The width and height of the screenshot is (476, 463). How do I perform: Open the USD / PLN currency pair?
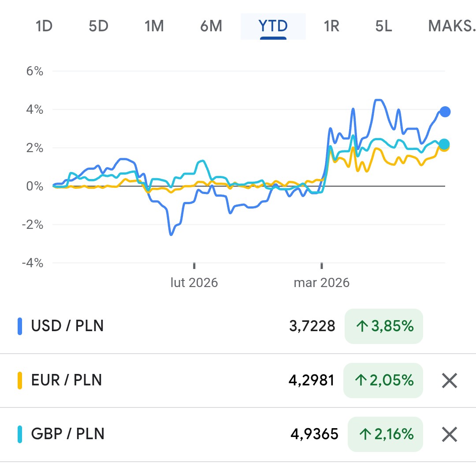[x=67, y=326]
